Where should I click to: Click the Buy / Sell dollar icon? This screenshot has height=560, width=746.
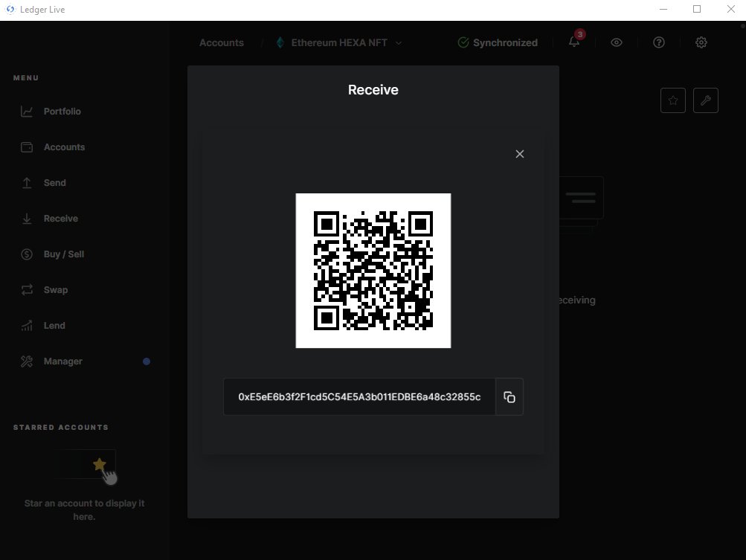coord(27,254)
